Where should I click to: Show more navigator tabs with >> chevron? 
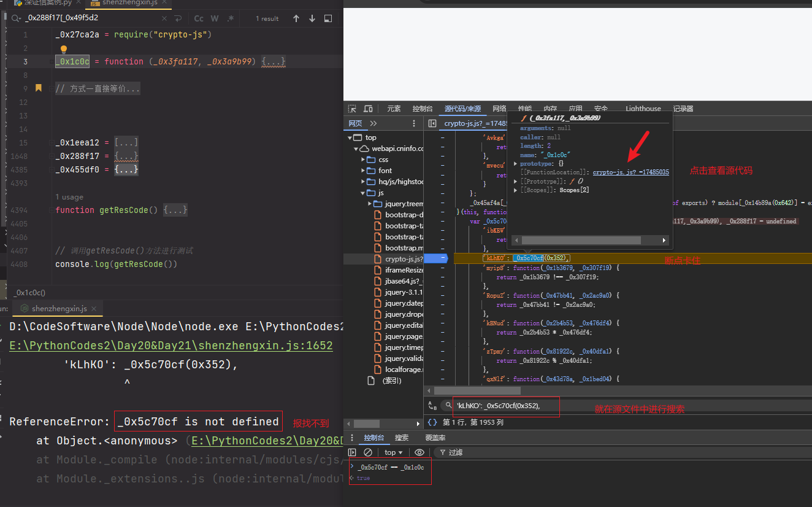(x=373, y=123)
